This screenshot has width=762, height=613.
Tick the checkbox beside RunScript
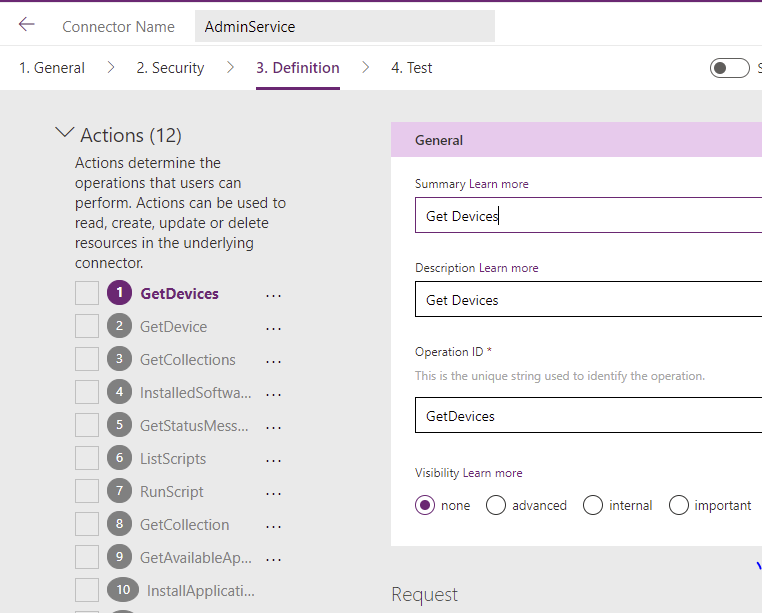[x=87, y=491]
